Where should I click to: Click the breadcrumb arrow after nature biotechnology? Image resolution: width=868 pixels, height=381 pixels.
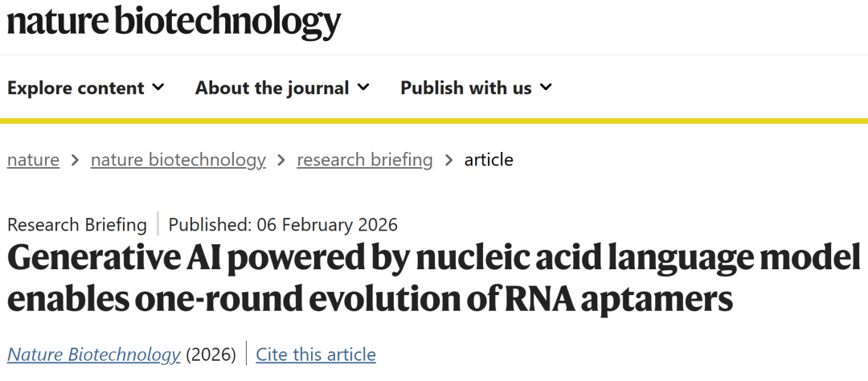(x=281, y=160)
